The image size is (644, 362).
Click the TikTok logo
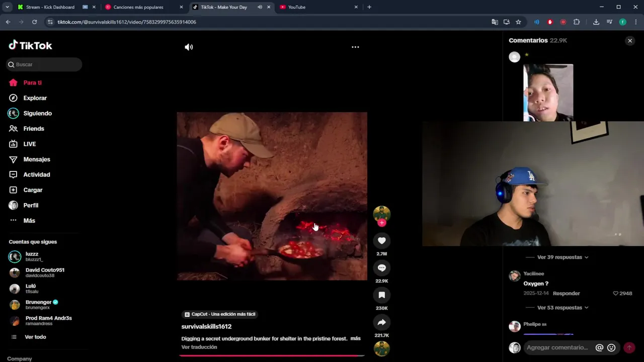(x=30, y=45)
